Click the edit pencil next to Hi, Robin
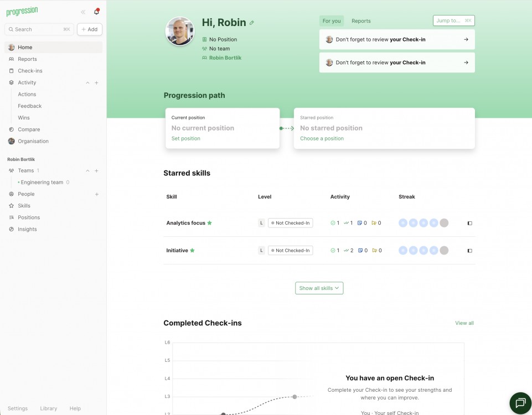The height and width of the screenshot is (415, 532). [x=252, y=22]
